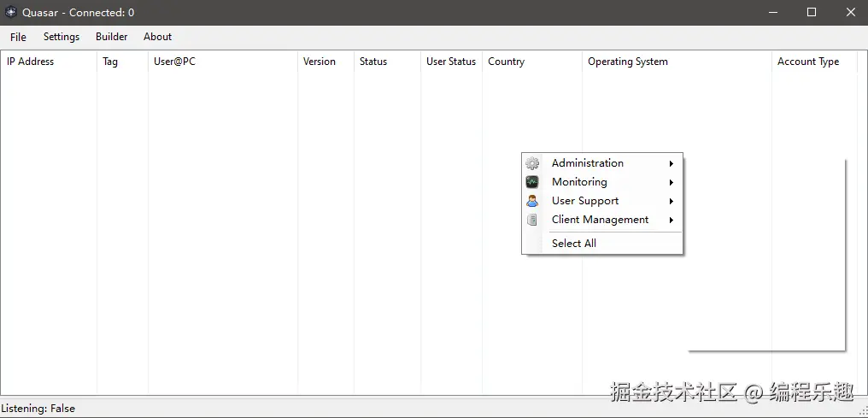The width and height of the screenshot is (868, 418).
Task: Choose Select All in context menu
Action: pos(602,244)
